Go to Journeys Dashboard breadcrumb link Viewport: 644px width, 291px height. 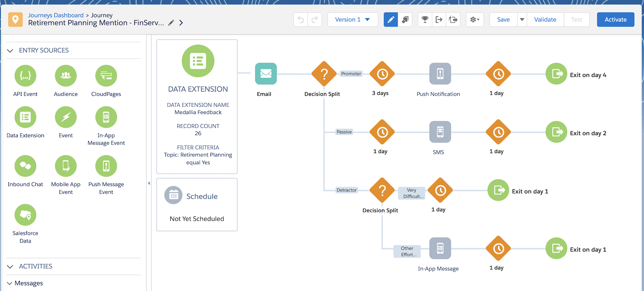click(56, 15)
